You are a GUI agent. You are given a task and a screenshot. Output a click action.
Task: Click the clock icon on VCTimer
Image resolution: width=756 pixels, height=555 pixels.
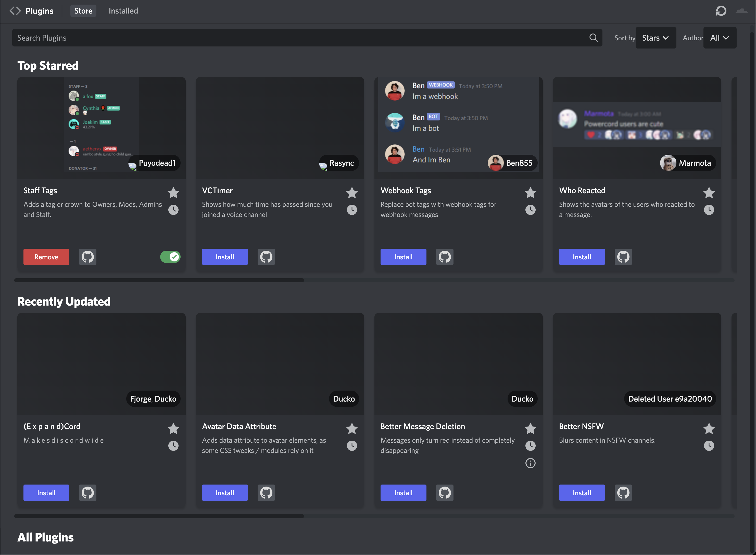pyautogui.click(x=351, y=210)
